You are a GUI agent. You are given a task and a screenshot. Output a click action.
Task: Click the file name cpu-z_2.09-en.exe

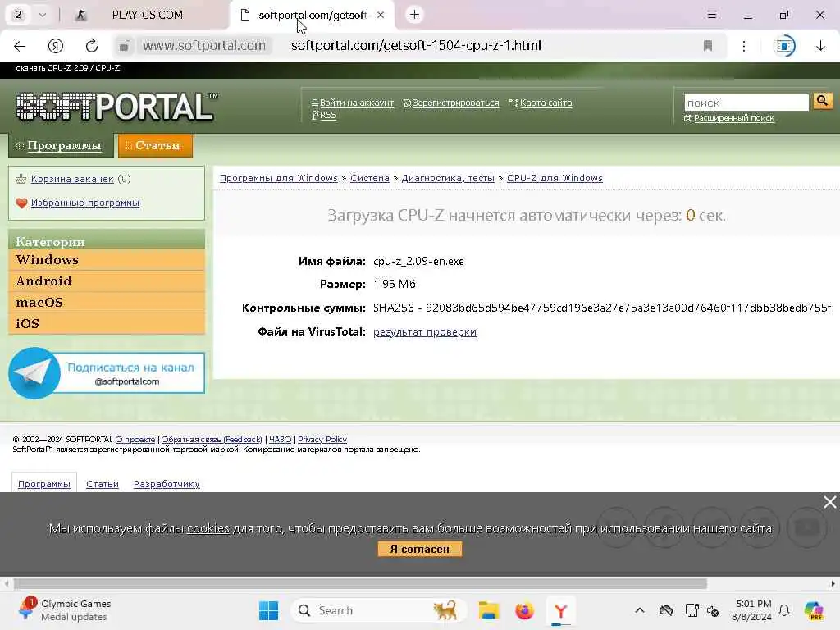[418, 262]
